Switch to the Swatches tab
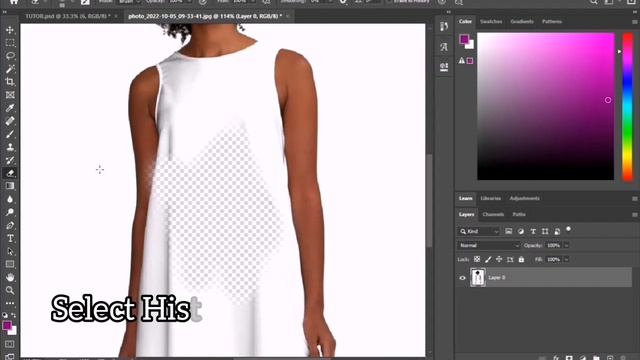This screenshot has width=640, height=360. [491, 21]
